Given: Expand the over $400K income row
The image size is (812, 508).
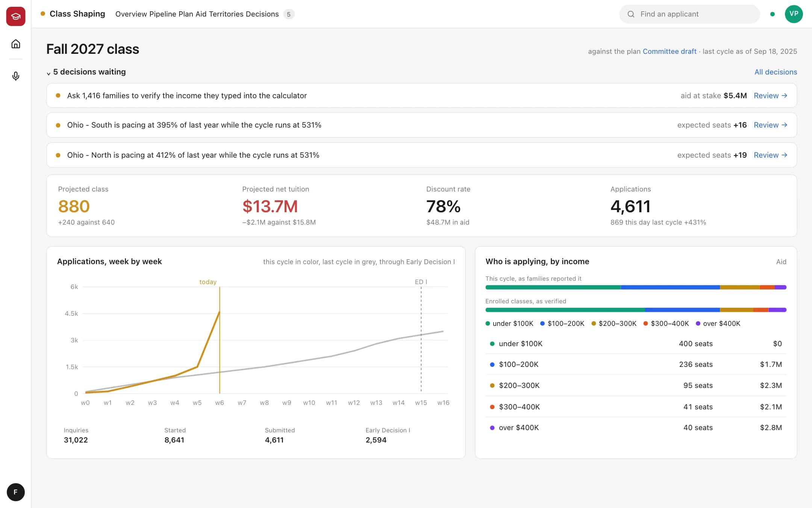Looking at the screenshot, I should pos(636,427).
